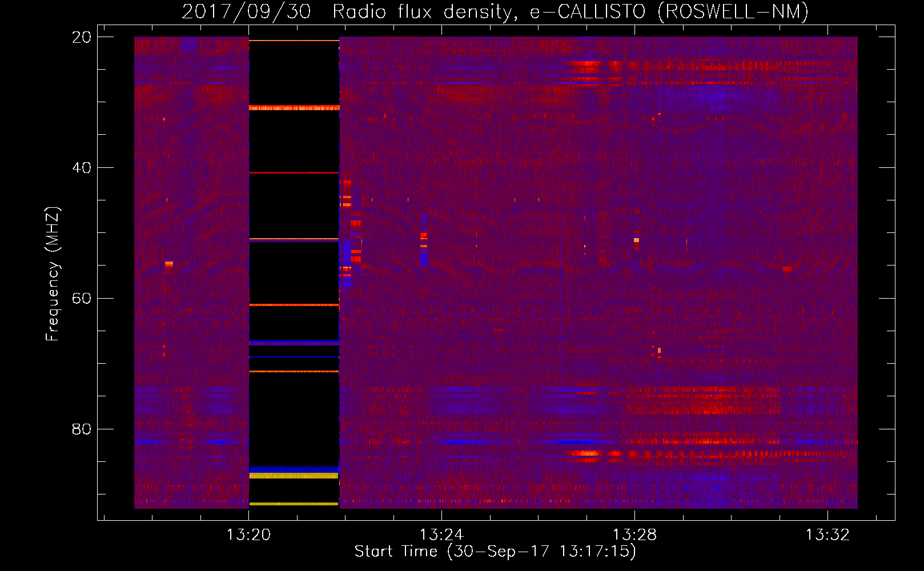This screenshot has height=571, width=924.
Task: Click the '13:32' time tick label
Action: point(827,534)
